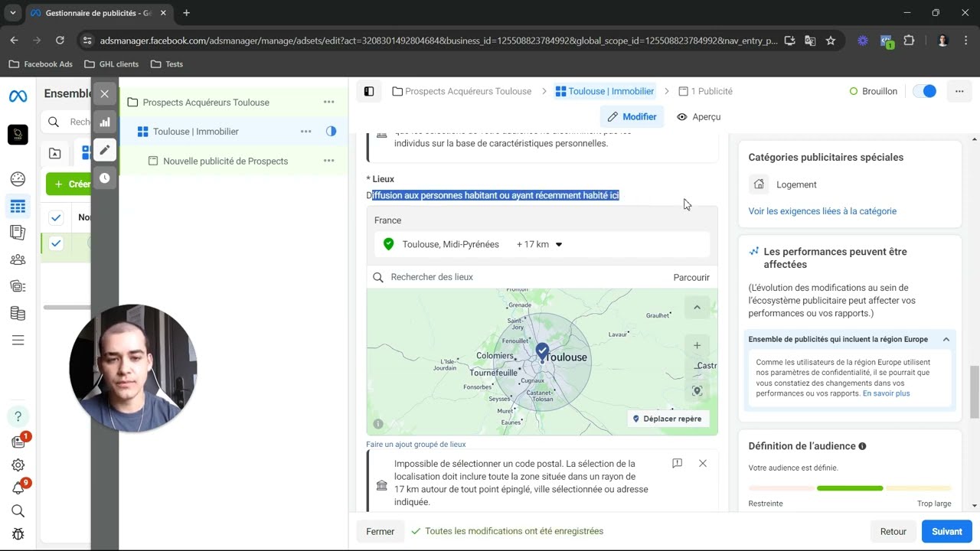Click Parcourir in location search
This screenshot has height=551, width=980.
[691, 277]
